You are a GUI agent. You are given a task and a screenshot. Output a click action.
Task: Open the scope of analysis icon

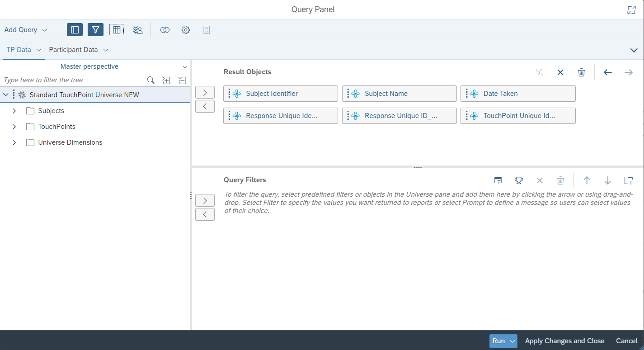(137, 30)
